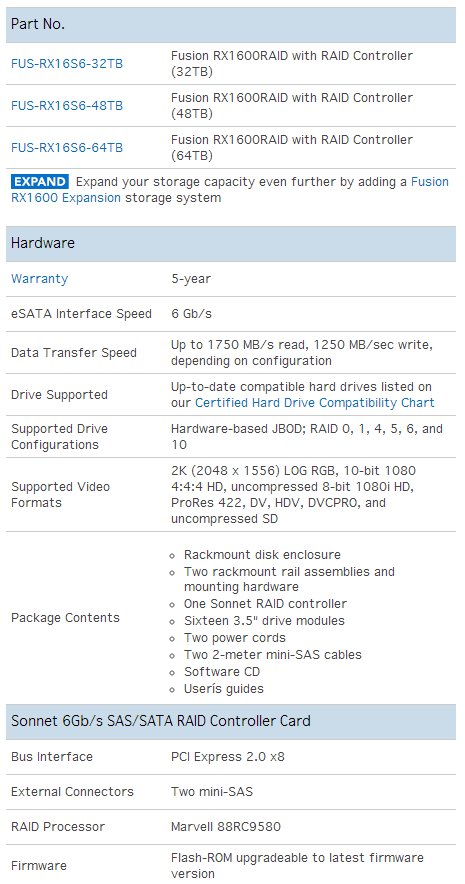Click the Hardware section header
Viewport: 465px width, 884px height.
(231, 244)
